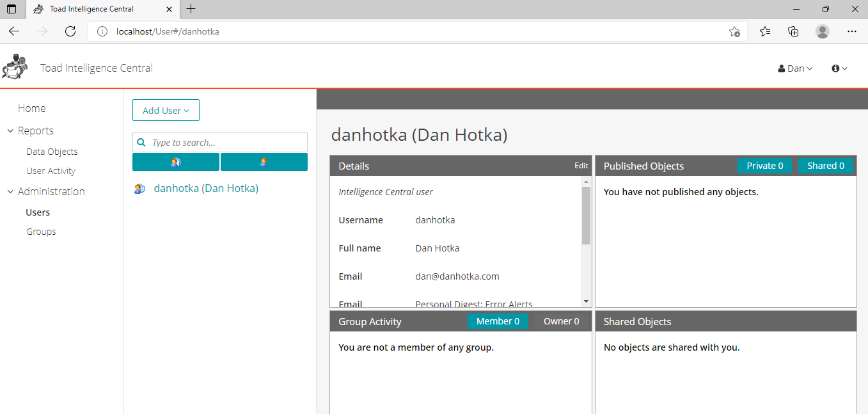Click the browser address bar URL
Image resolution: width=868 pixels, height=414 pixels.
168,31
